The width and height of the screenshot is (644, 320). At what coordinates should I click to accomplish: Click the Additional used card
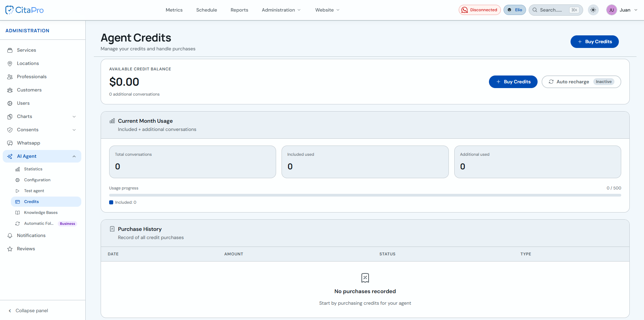[538, 162]
